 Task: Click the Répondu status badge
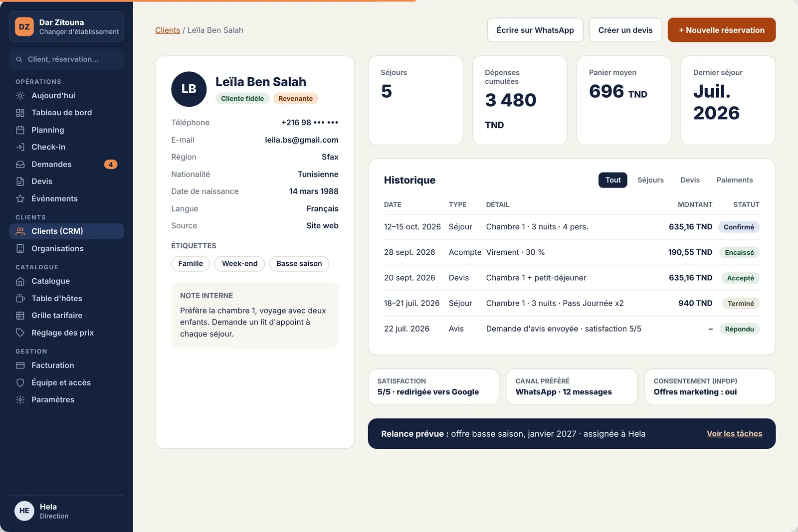pyautogui.click(x=740, y=329)
